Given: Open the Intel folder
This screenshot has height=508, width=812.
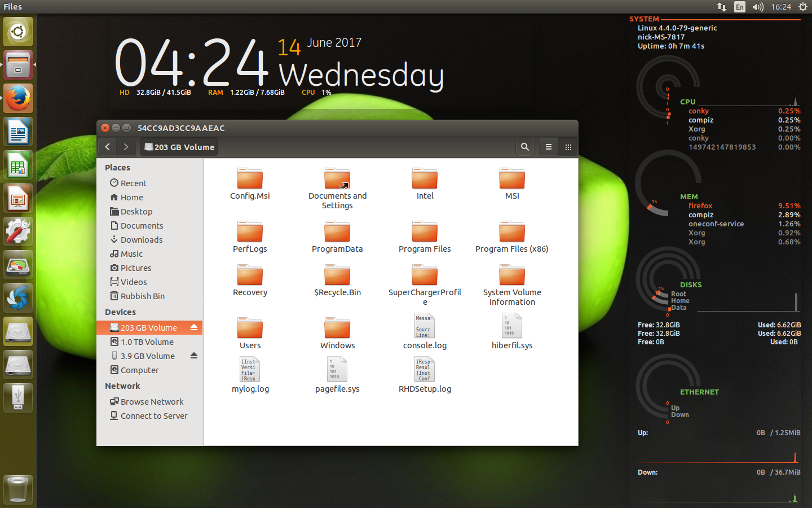Looking at the screenshot, I should coord(425,184).
